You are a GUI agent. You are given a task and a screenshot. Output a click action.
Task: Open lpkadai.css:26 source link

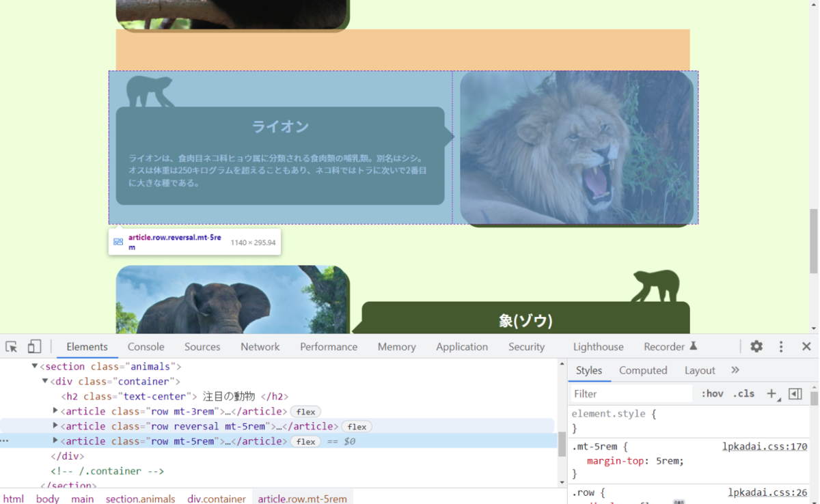click(767, 492)
